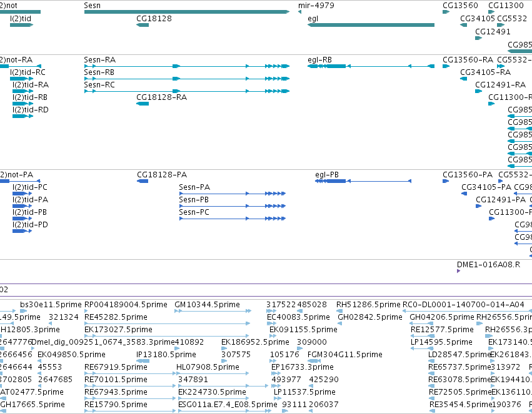
Task: Click the CG11300 gene label
Action: [x=506, y=6]
